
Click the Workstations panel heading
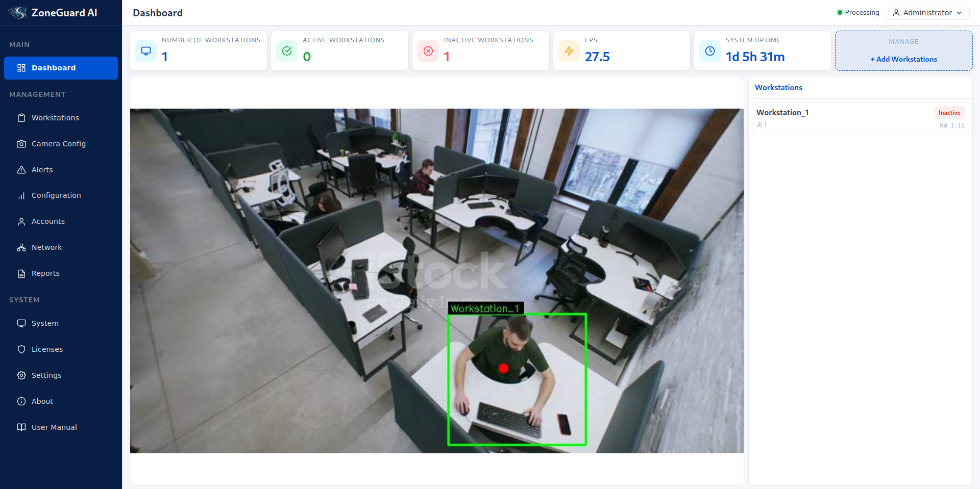(x=778, y=88)
